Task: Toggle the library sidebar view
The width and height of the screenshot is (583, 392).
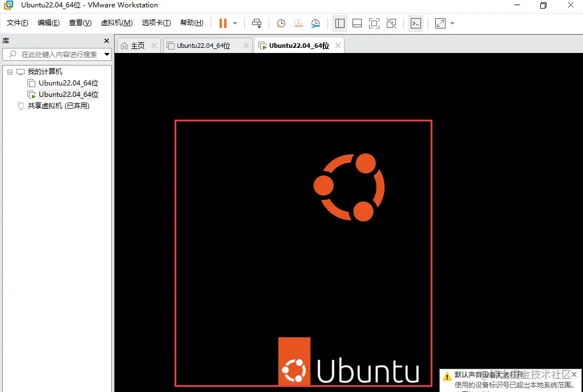Action: (340, 23)
